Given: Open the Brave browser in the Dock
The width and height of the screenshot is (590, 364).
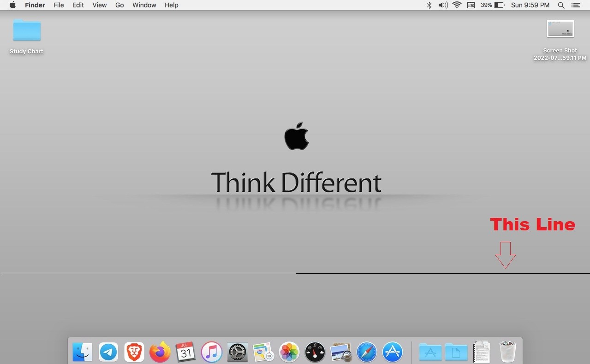Looking at the screenshot, I should [134, 352].
